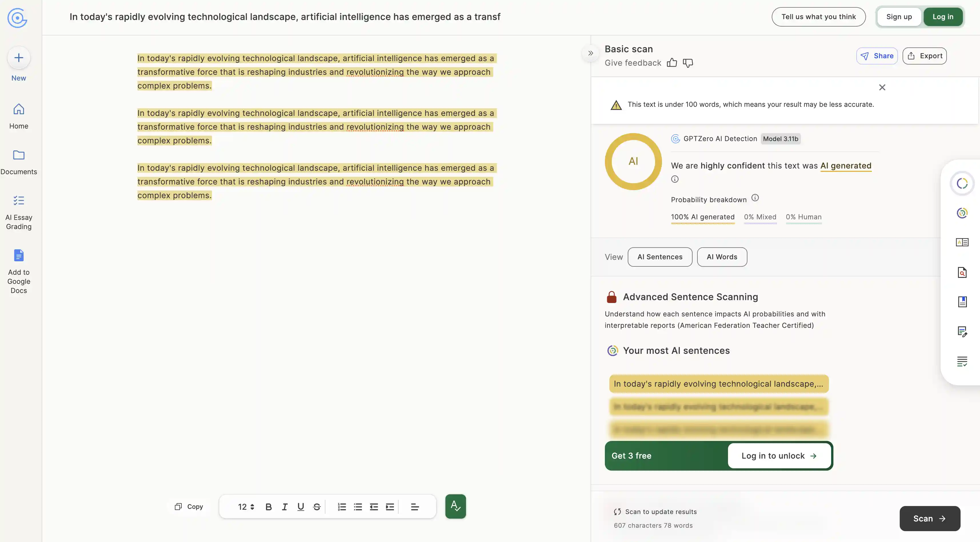This screenshot has width=980, height=542.
Task: Decrease indent of text
Action: (x=374, y=507)
